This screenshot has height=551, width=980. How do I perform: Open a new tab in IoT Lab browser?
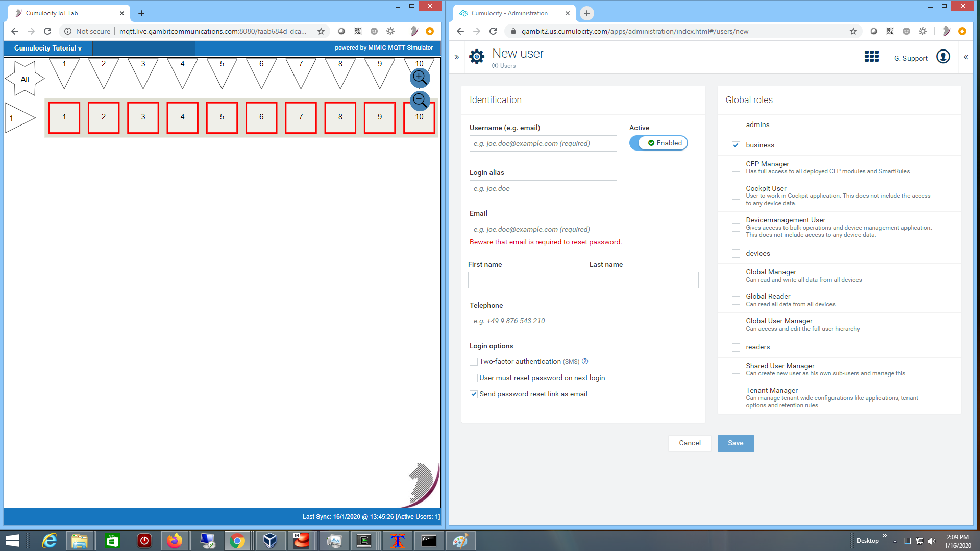pyautogui.click(x=141, y=13)
